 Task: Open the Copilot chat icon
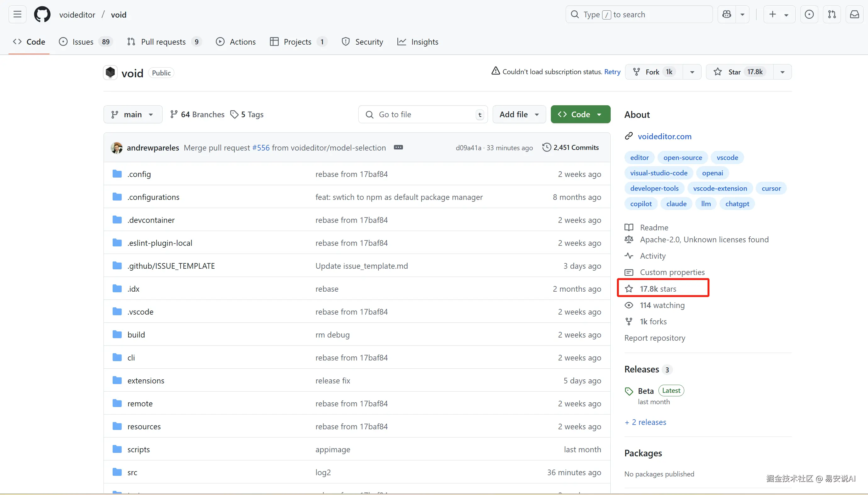click(727, 14)
